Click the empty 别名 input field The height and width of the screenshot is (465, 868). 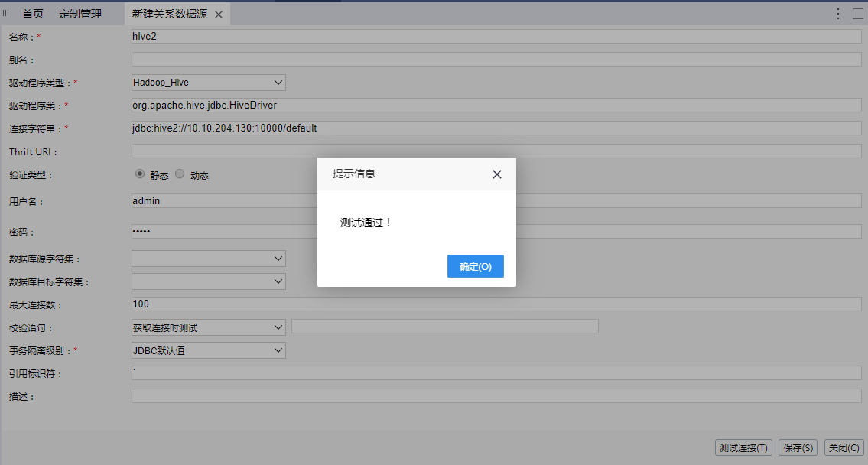pos(496,59)
